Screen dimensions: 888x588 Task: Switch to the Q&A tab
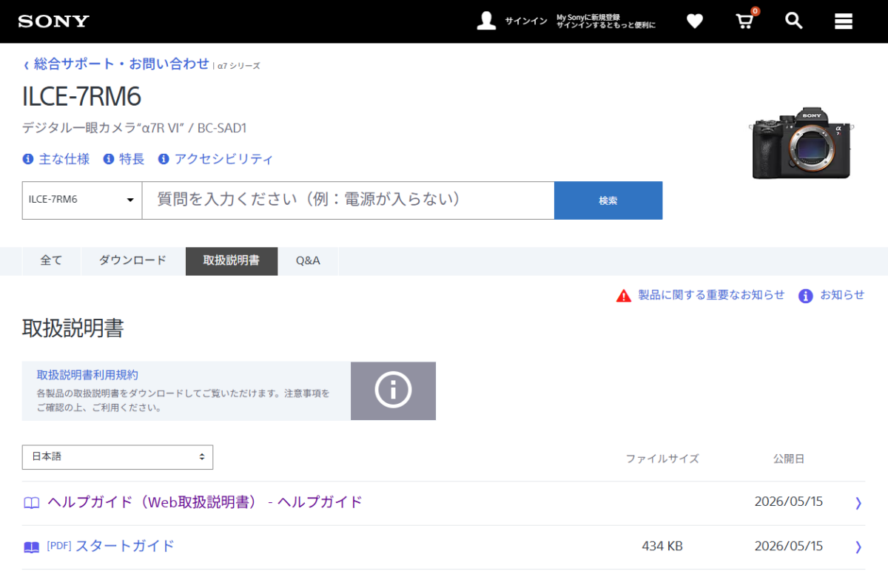(x=308, y=261)
